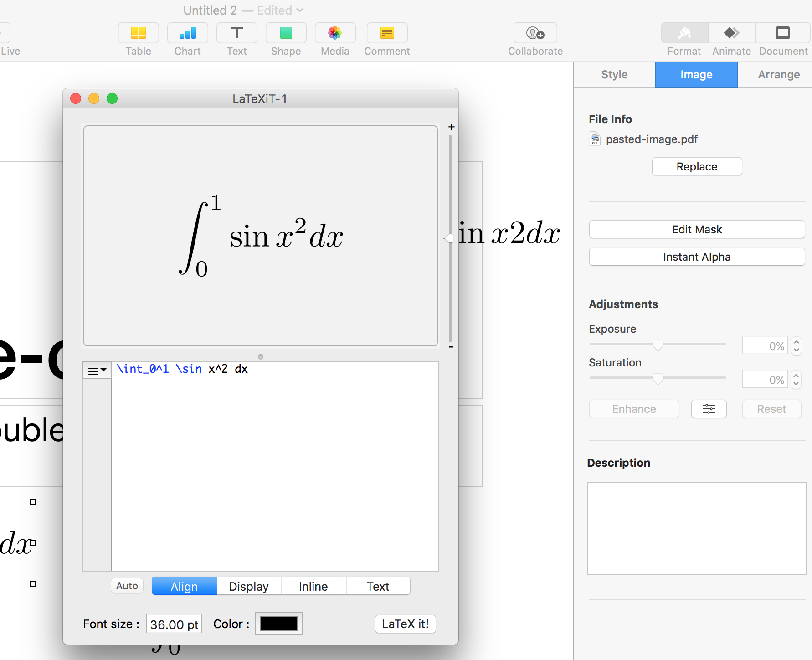Viewport: 812px width, 660px height.
Task: Click the green zoom window button
Action: (x=112, y=98)
